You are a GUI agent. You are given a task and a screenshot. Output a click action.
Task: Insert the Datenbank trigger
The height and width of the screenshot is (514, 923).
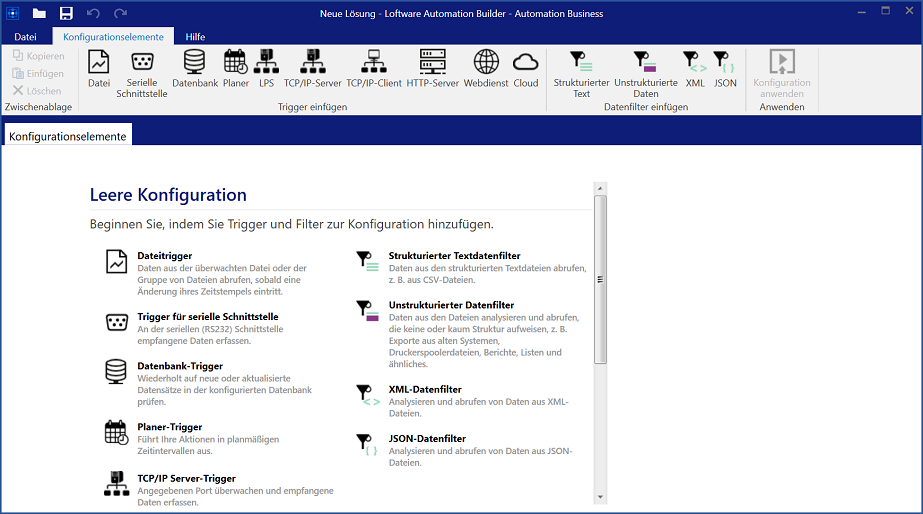194,69
